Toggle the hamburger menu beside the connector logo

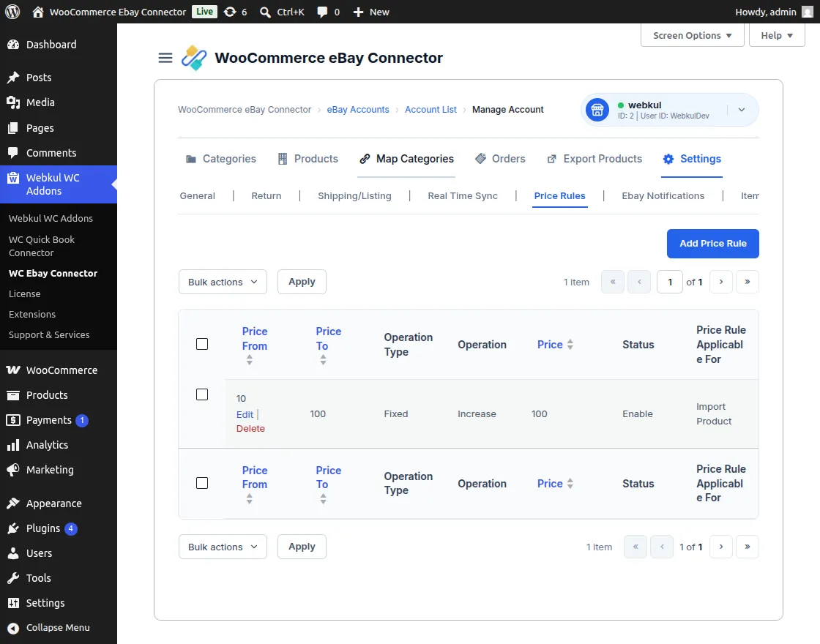pyautogui.click(x=165, y=58)
